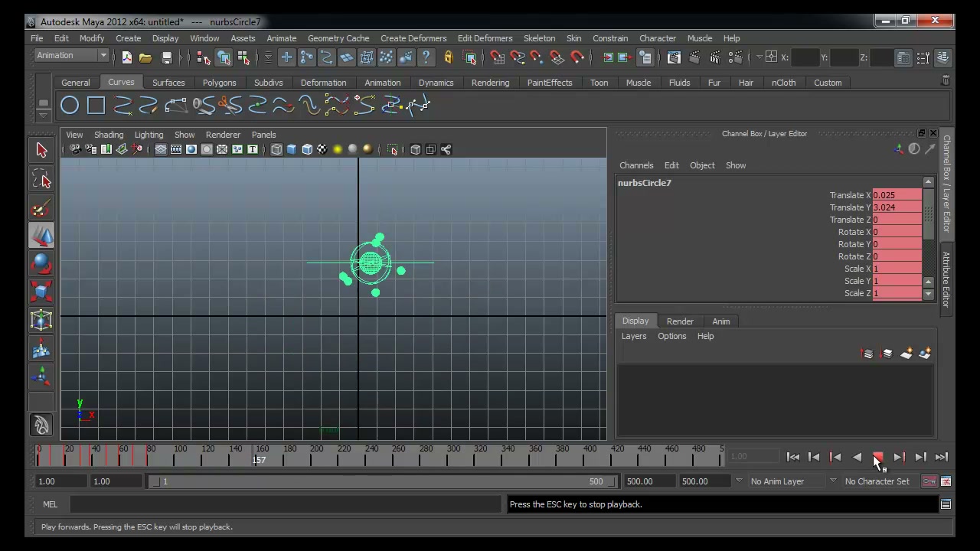Toggle the Auto Keyframe button
980x551 pixels.
929,481
